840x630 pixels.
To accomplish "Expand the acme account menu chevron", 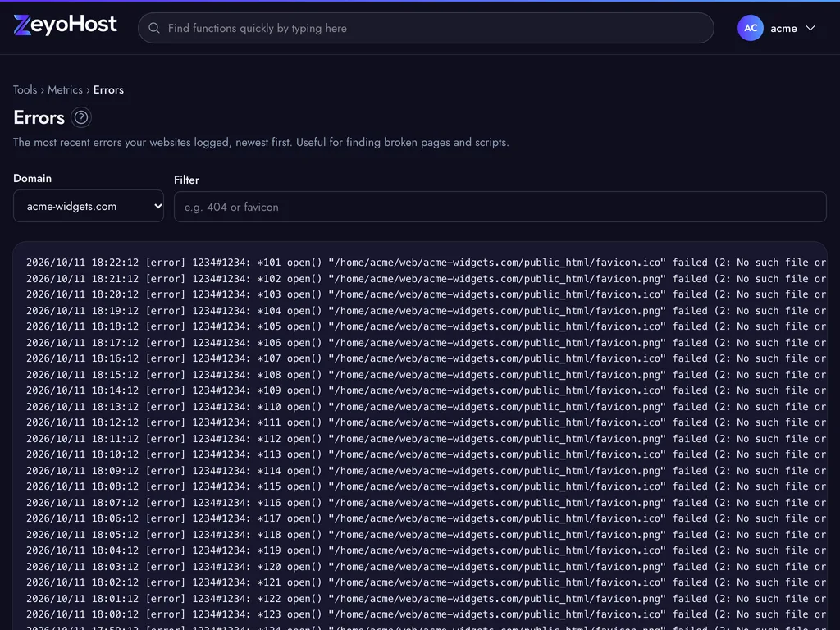I will tap(810, 28).
